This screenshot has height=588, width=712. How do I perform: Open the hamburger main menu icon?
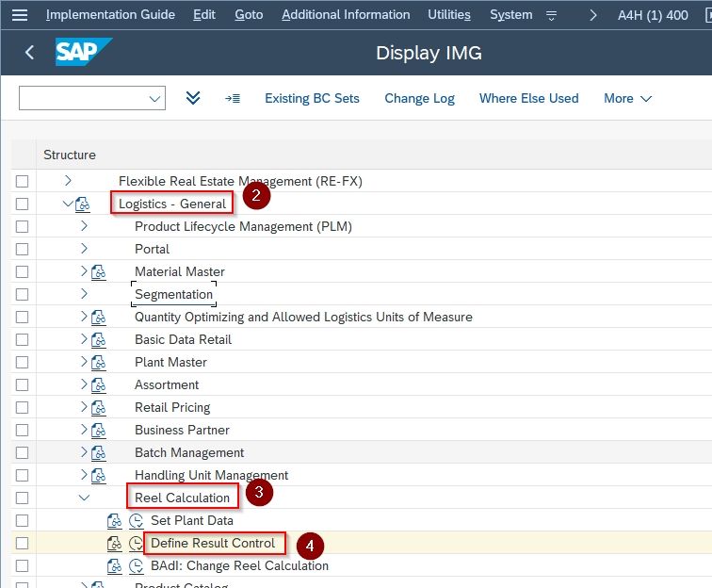tap(20, 15)
